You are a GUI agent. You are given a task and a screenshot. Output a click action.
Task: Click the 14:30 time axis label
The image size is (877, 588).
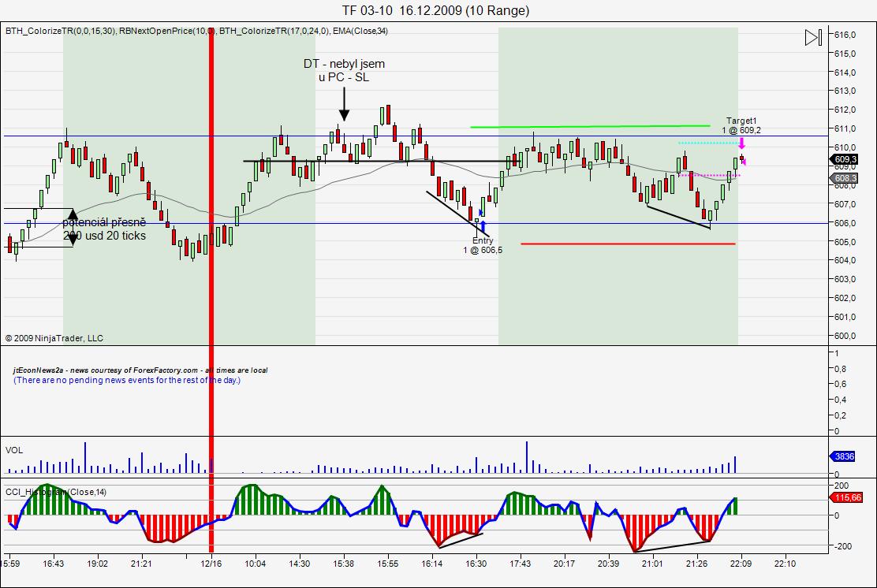(299, 564)
